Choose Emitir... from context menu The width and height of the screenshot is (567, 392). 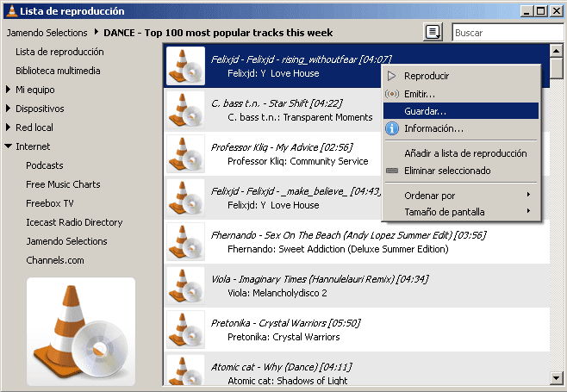[461, 94]
